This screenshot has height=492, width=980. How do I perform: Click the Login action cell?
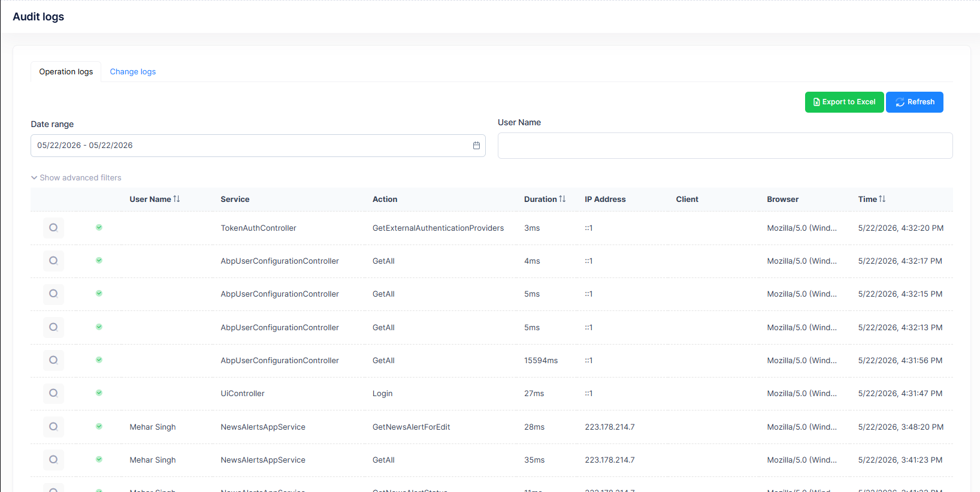click(383, 394)
